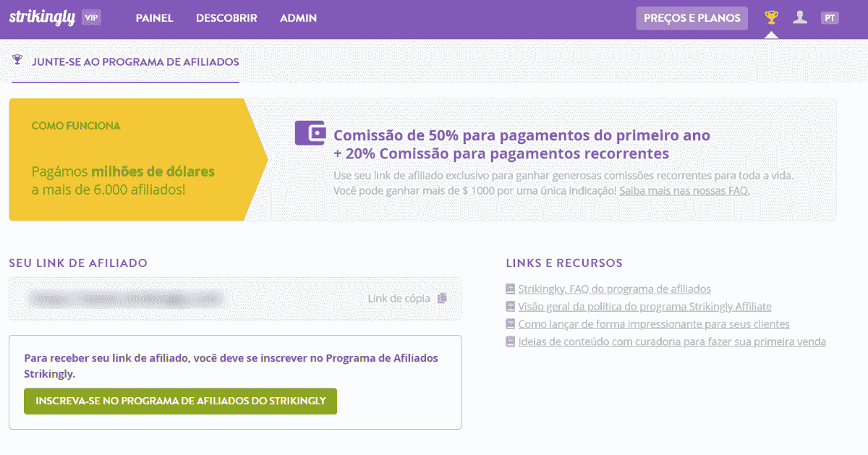Open the Descobrir menu item
The height and width of the screenshot is (455, 868).
coord(226,18)
